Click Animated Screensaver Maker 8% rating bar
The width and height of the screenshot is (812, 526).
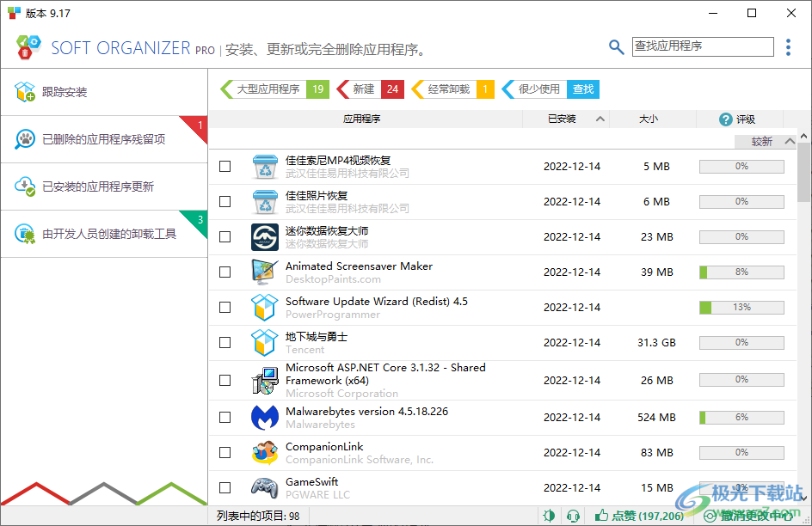(x=741, y=272)
